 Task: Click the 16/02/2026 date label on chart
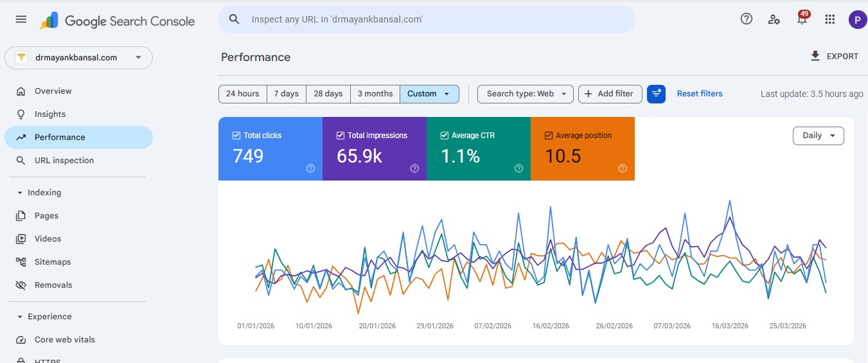tap(551, 326)
